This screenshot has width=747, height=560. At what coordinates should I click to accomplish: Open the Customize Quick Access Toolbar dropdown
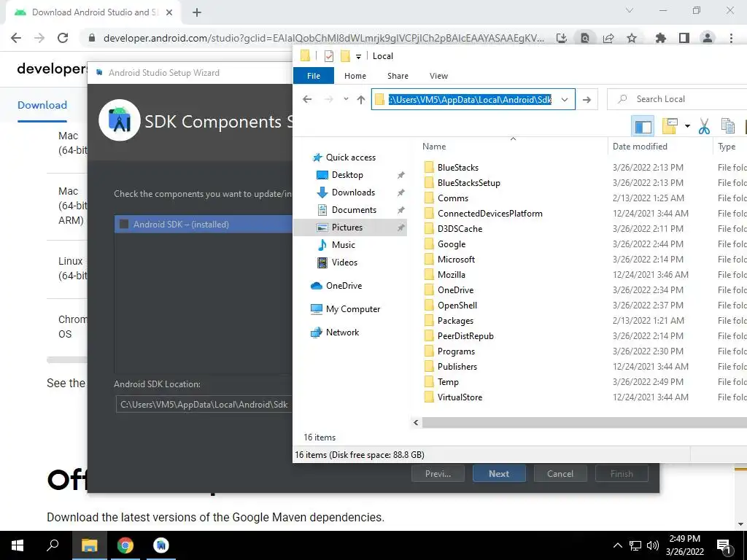coord(358,56)
